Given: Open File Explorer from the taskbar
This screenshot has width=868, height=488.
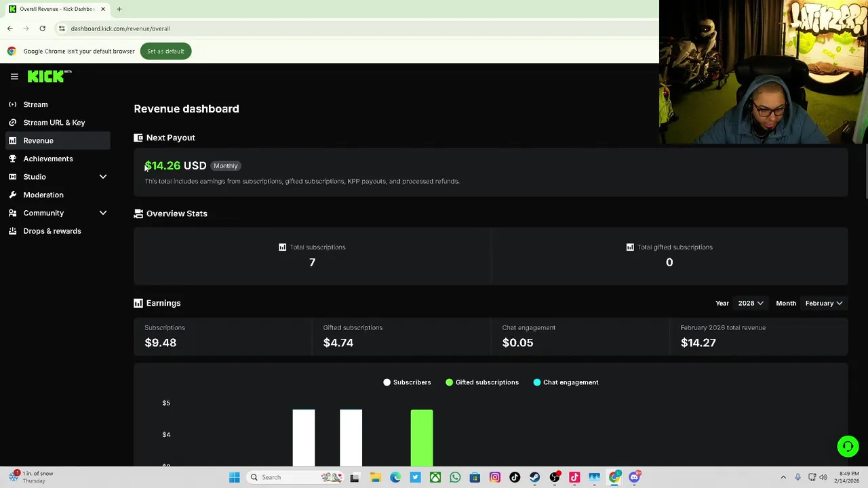Looking at the screenshot, I should pos(375,477).
